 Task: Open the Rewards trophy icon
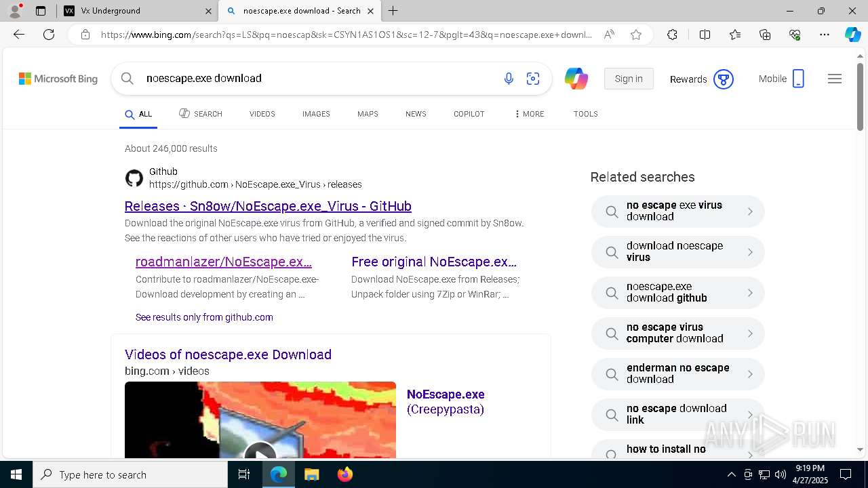click(724, 79)
